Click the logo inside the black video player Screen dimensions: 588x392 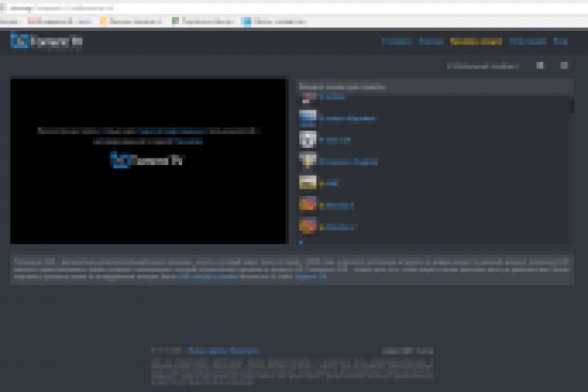[x=147, y=160]
